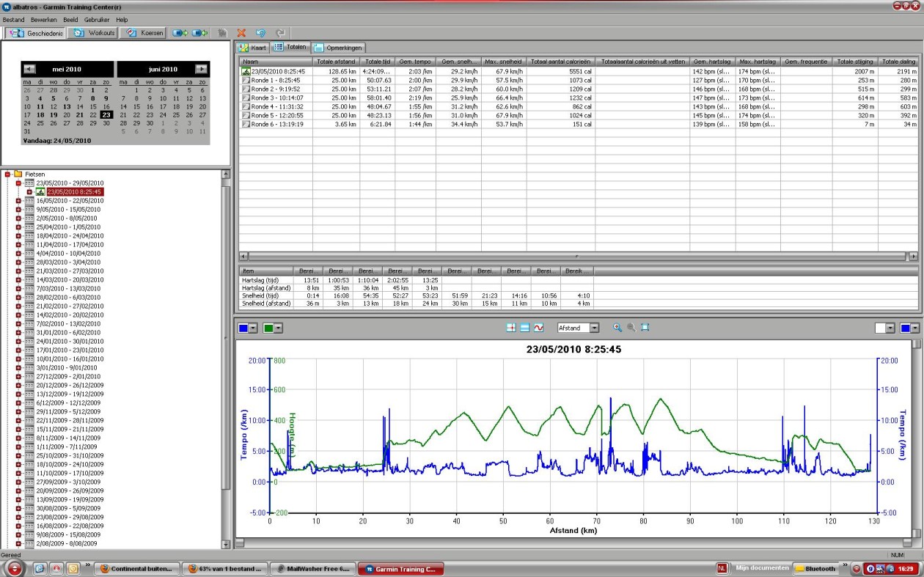Image resolution: width=924 pixels, height=577 pixels.
Task: Click the history tree vertical scrollbar
Action: click(x=226, y=359)
